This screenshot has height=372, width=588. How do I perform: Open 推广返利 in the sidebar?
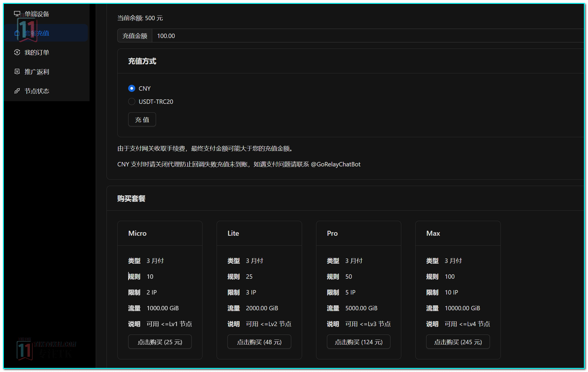coord(46,72)
